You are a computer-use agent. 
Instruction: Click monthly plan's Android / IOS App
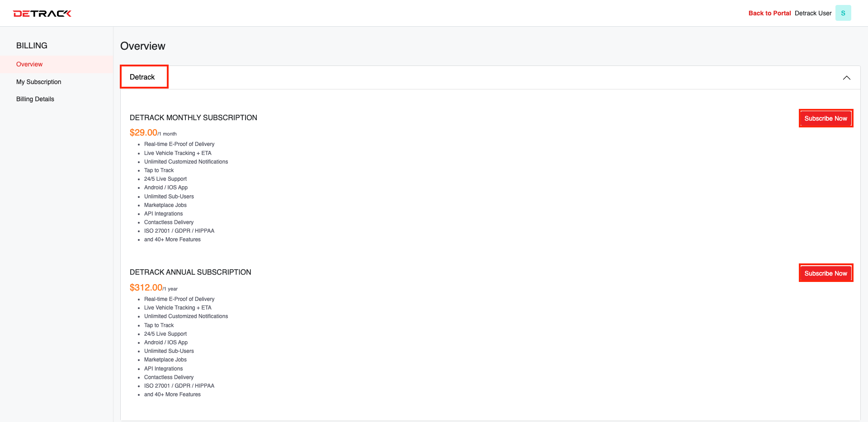coord(166,188)
